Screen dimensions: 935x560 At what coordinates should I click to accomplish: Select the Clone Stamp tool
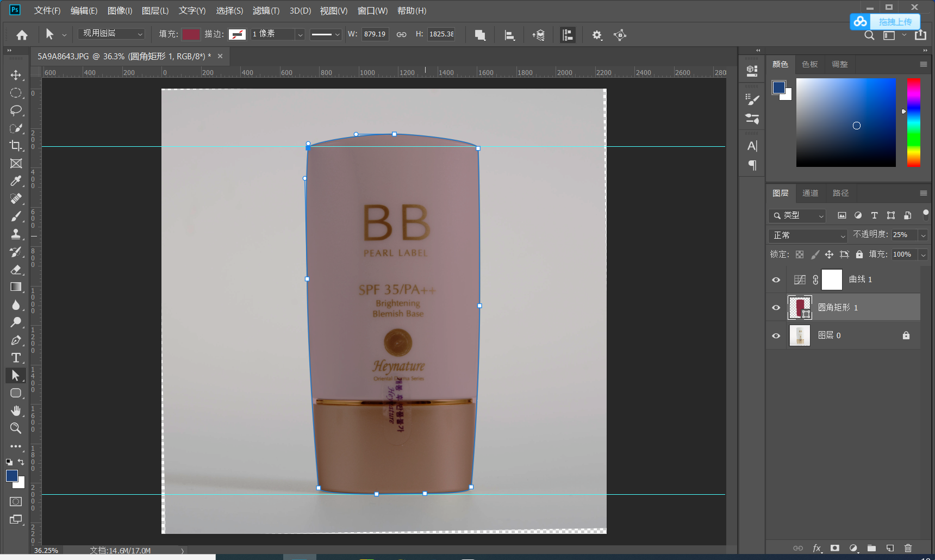[x=16, y=234]
